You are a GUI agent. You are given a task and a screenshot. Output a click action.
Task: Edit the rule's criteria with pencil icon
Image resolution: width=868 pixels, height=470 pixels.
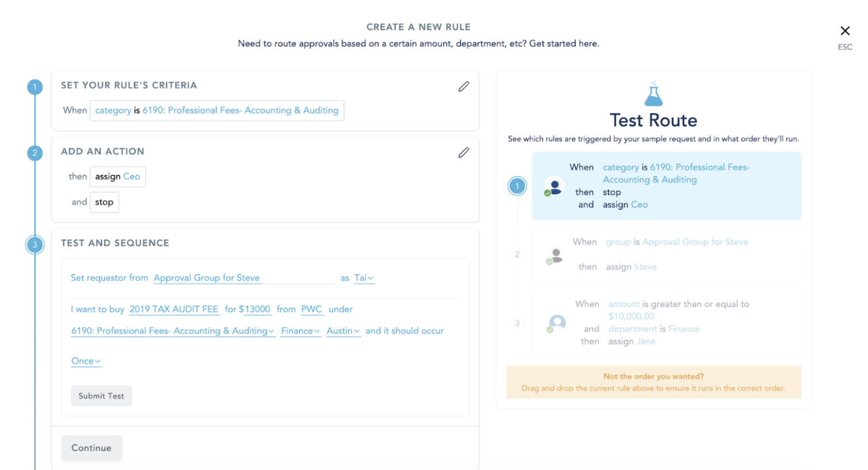[463, 87]
